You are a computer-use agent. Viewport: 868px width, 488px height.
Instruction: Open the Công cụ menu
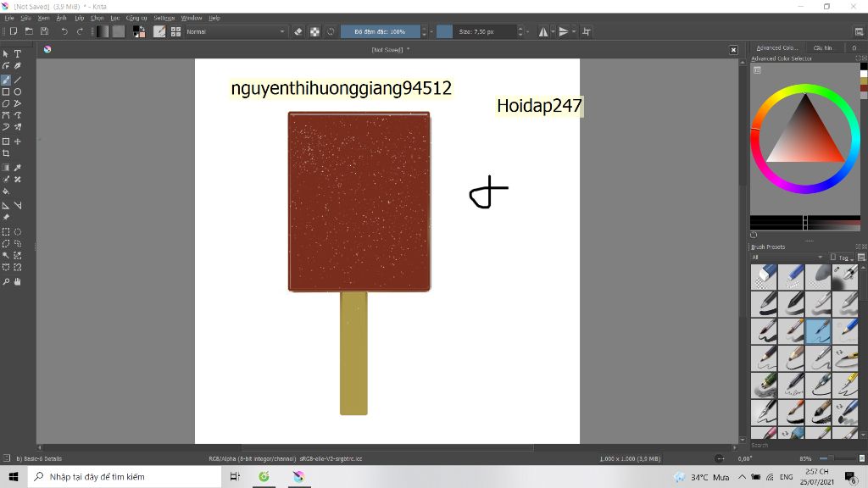[136, 18]
